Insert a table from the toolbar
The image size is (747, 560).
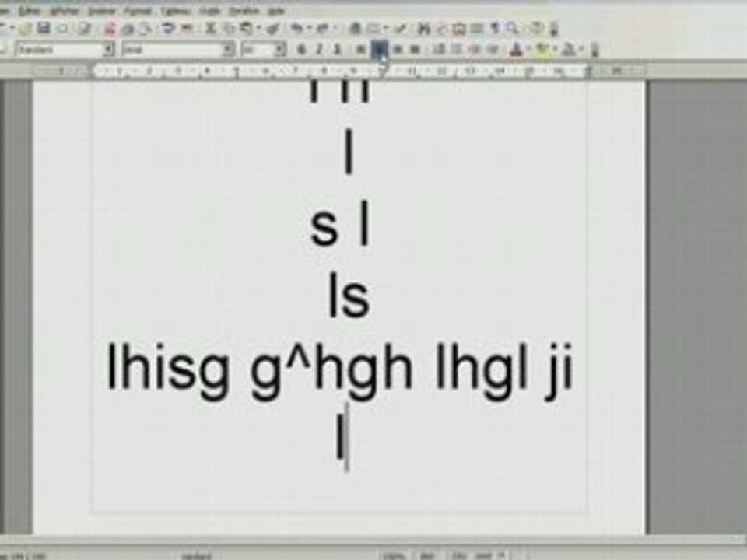tap(374, 29)
